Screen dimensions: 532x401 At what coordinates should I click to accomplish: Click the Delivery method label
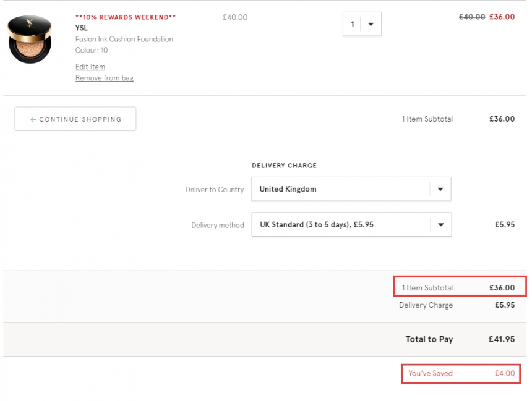pos(218,225)
